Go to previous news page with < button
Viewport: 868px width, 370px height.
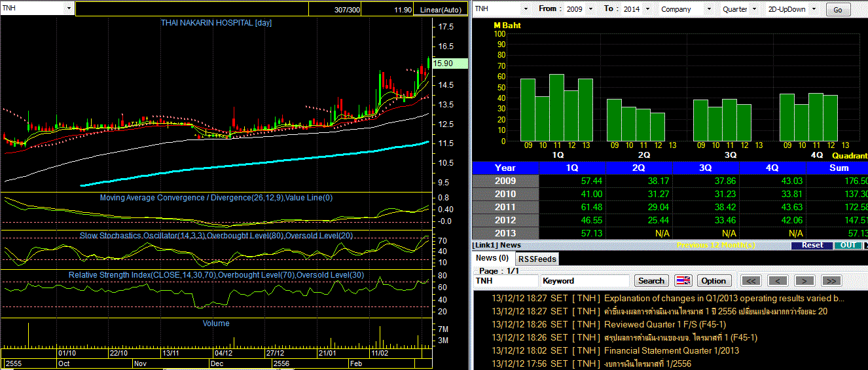(778, 281)
